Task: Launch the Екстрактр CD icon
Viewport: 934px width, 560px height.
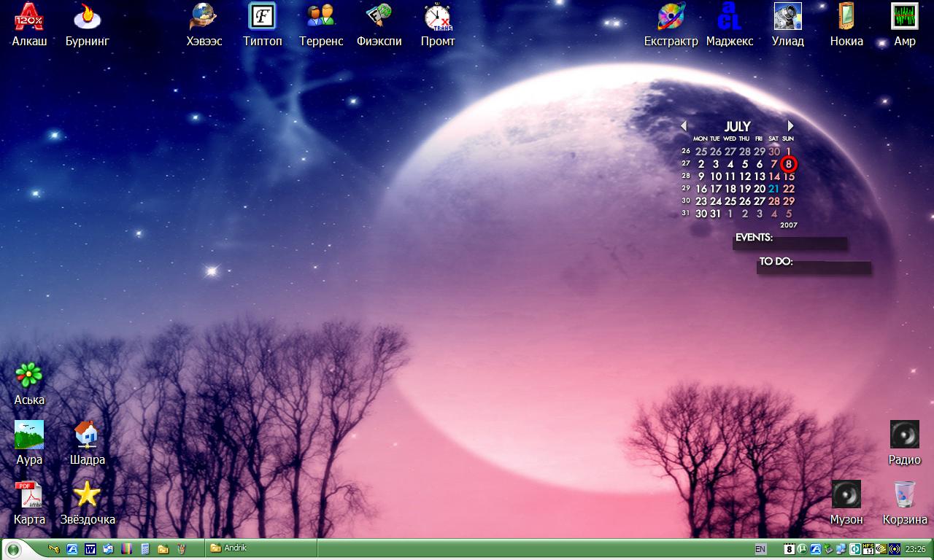Action: (671, 24)
